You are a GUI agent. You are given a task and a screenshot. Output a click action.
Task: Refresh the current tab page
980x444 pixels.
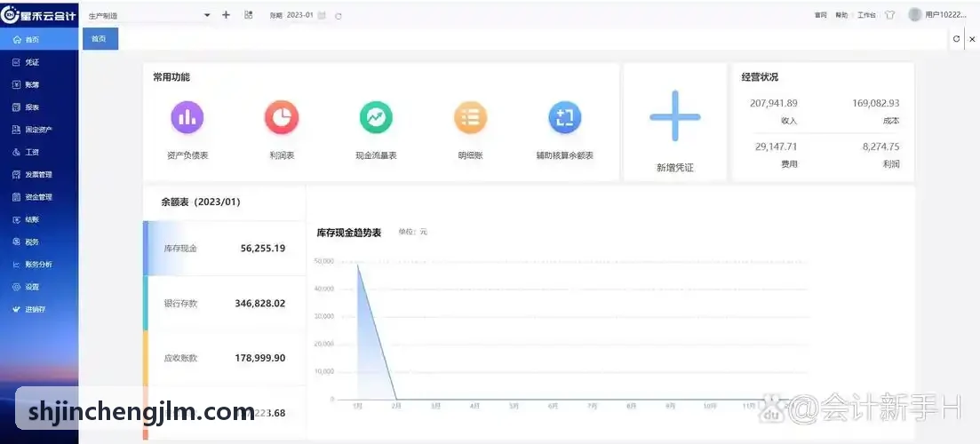pos(956,39)
